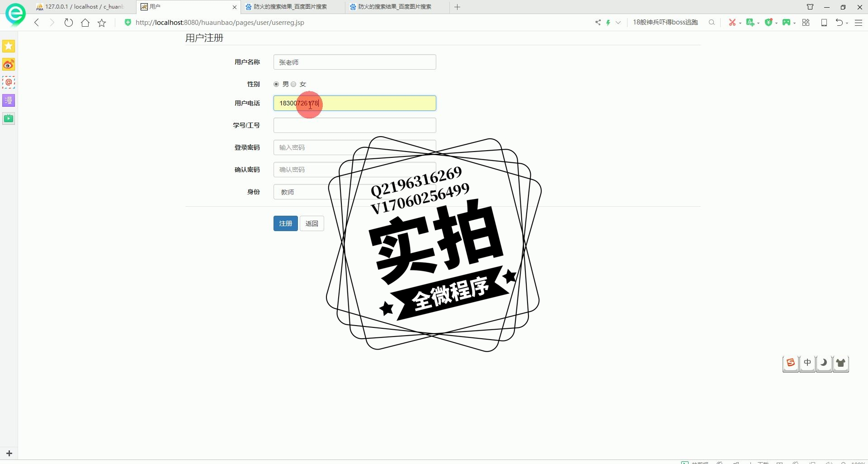
Task: Click the Sogou input method S icon
Action: click(x=791, y=363)
